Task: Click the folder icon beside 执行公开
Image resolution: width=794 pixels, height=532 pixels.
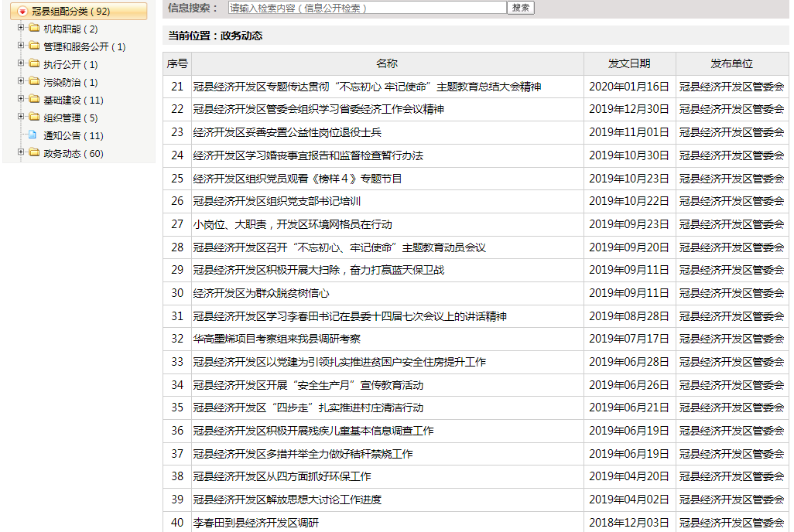Action: click(34, 63)
